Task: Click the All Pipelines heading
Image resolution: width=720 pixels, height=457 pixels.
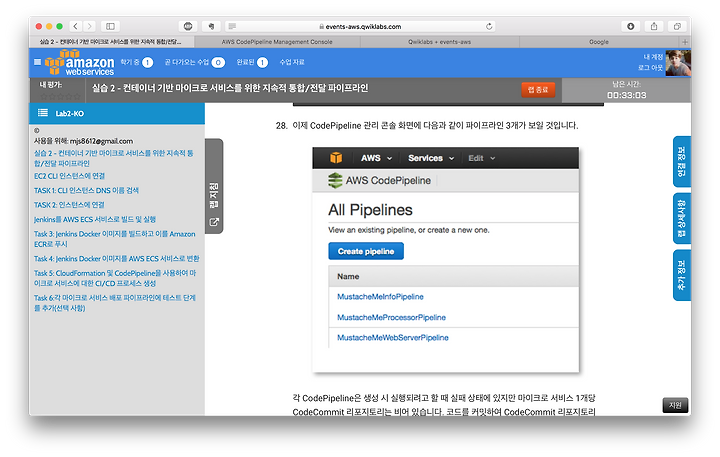Action: [370, 210]
